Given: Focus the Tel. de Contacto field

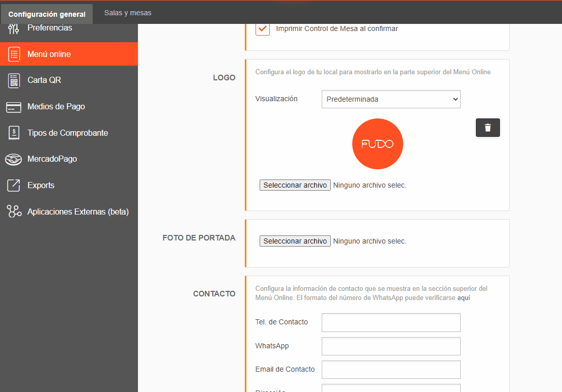Looking at the screenshot, I should click(391, 322).
